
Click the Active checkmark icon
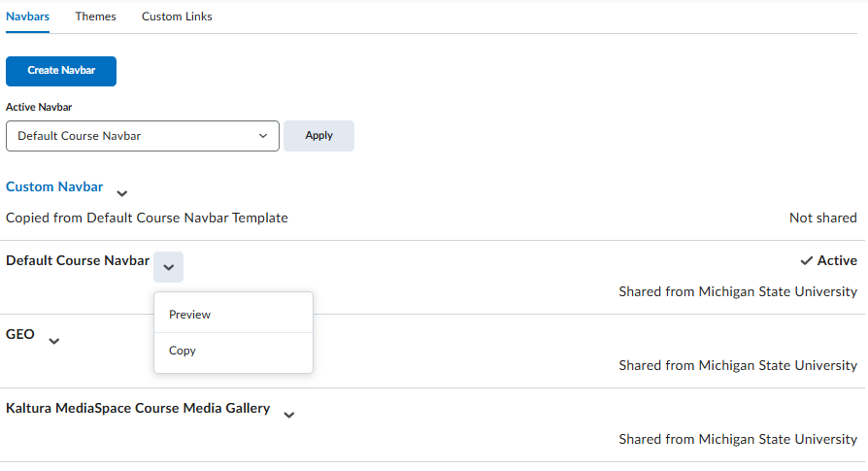[x=806, y=260]
